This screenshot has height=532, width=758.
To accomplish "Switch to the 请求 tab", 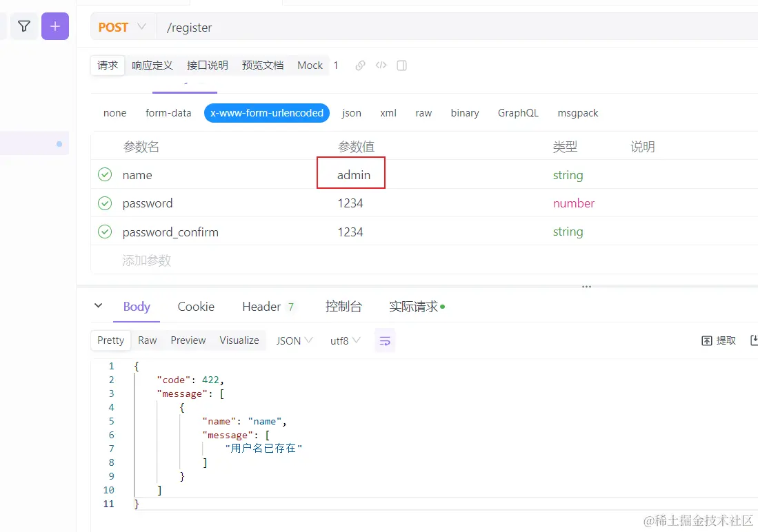I will point(108,65).
